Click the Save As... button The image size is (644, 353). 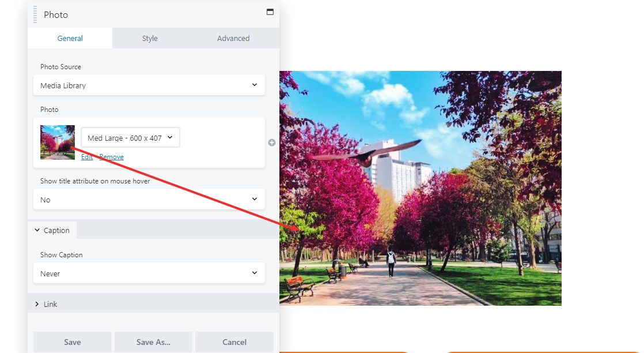[153, 342]
